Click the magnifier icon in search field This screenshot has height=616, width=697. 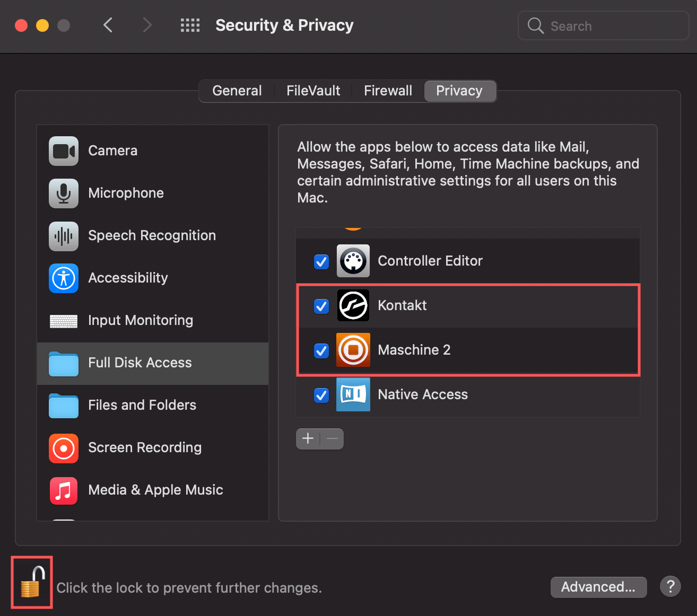point(536,25)
